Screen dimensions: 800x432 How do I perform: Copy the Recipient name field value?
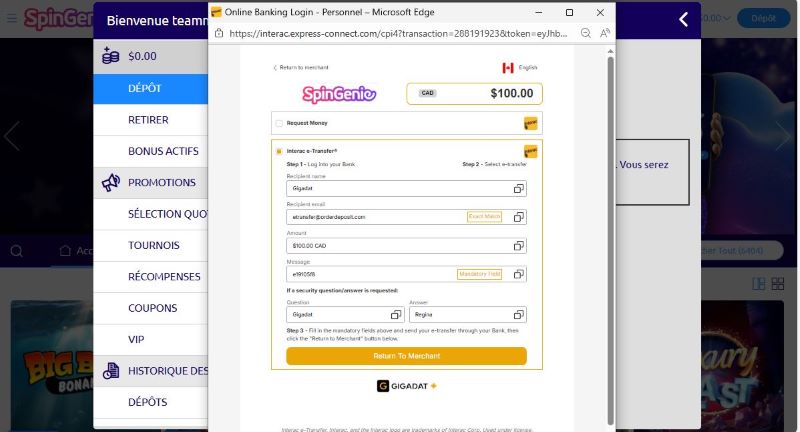point(518,189)
